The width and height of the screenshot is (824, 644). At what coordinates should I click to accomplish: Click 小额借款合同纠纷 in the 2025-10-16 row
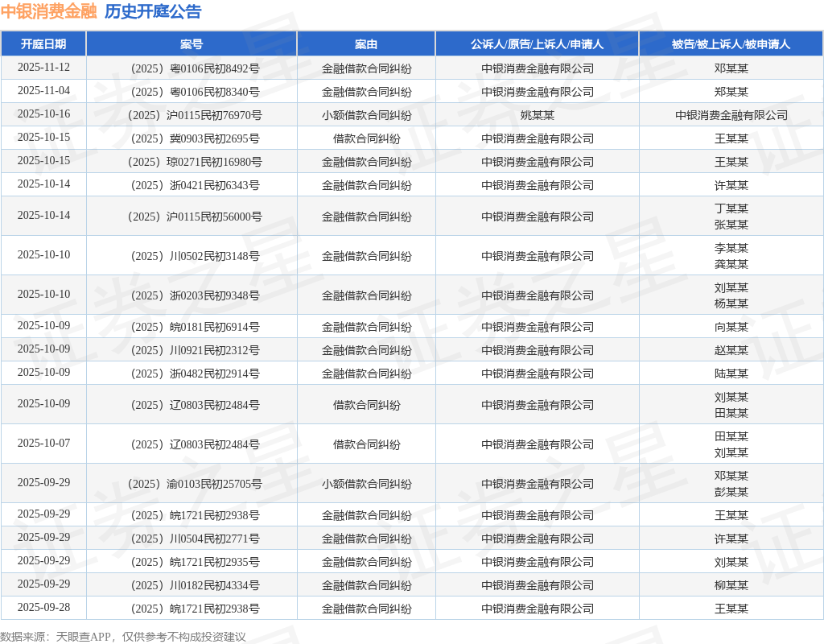coord(366,115)
